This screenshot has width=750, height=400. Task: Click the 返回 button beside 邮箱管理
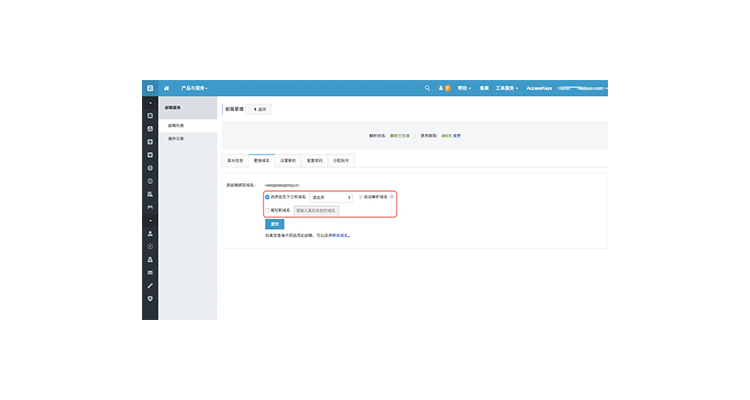click(260, 109)
